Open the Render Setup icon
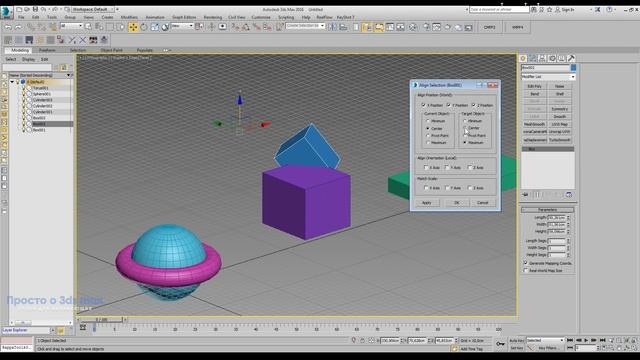640x360 pixels. point(426,27)
